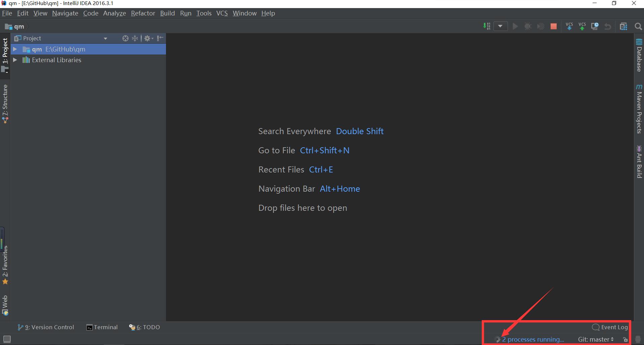Open the Help menu
The width and height of the screenshot is (644, 345).
(x=268, y=13)
